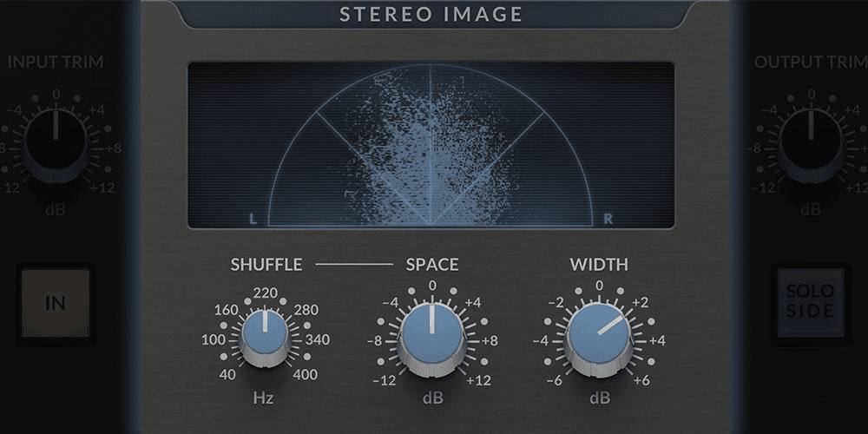868x434 pixels.
Task: Select the Width knob
Action: click(x=599, y=334)
